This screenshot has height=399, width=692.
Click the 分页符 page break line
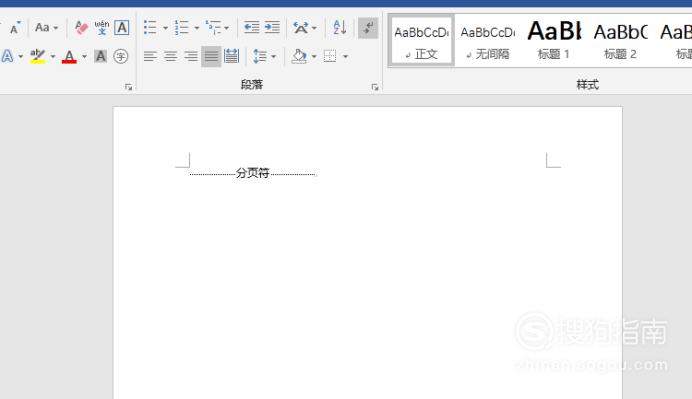click(x=253, y=173)
